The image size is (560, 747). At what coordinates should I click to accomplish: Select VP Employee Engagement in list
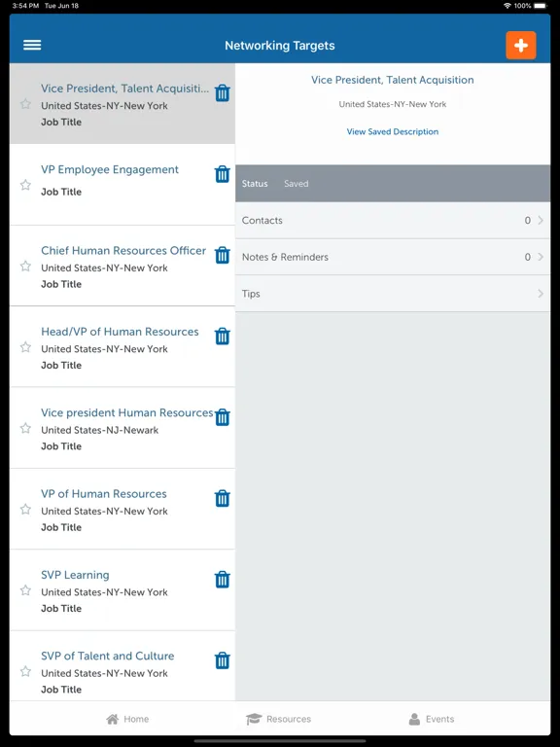coord(122,185)
